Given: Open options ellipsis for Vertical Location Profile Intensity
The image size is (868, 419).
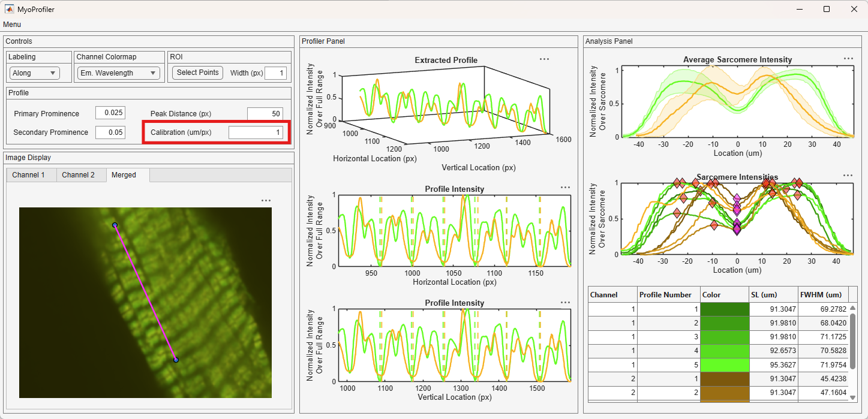Looking at the screenshot, I should pos(565,303).
